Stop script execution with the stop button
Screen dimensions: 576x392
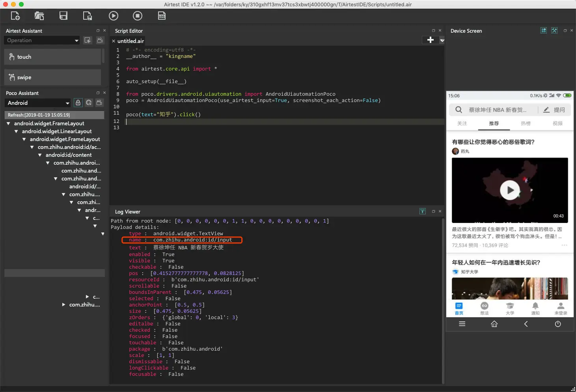point(138,16)
